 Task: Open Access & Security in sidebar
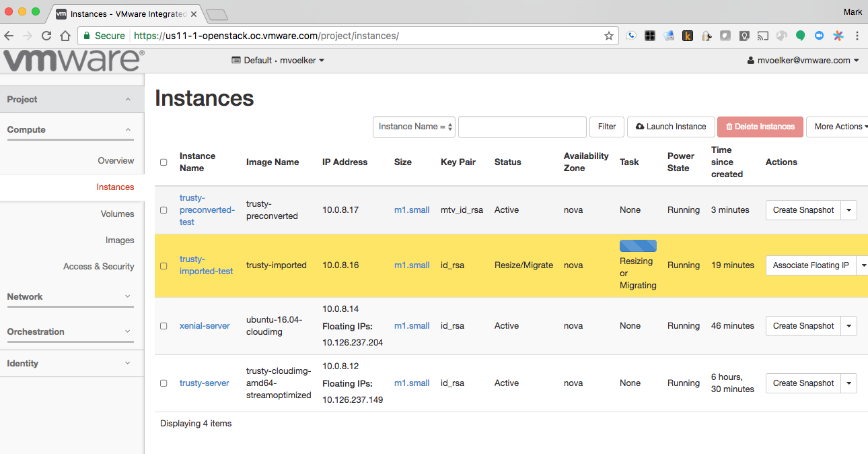tap(99, 267)
